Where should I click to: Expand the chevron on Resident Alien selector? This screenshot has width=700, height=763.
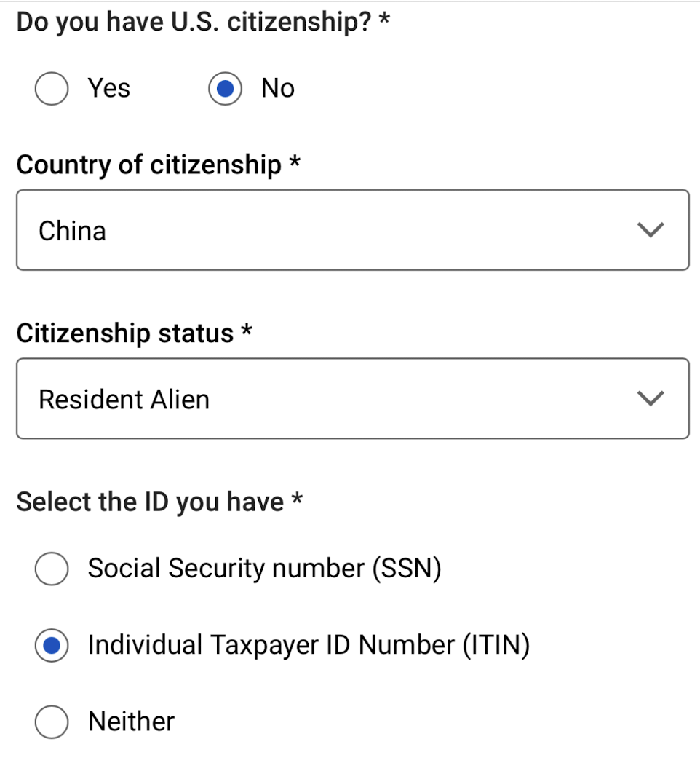coord(650,398)
